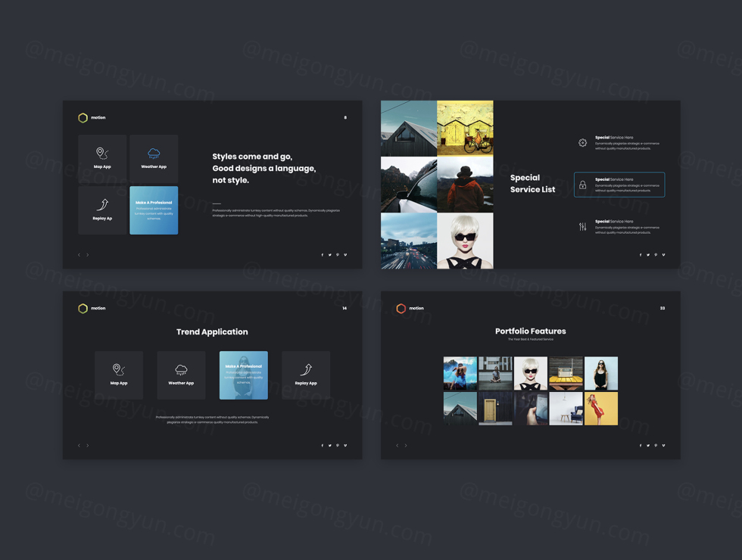Open the blue armchair room thumbnail
The image size is (742, 560).
566,409
